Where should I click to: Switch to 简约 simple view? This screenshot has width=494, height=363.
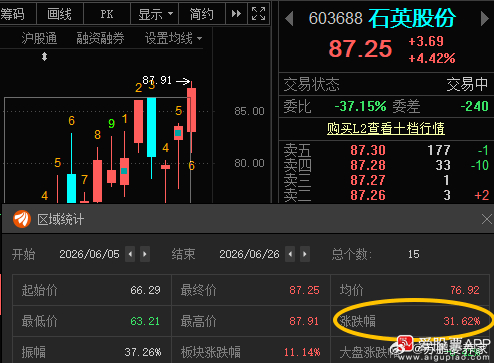[x=202, y=14]
